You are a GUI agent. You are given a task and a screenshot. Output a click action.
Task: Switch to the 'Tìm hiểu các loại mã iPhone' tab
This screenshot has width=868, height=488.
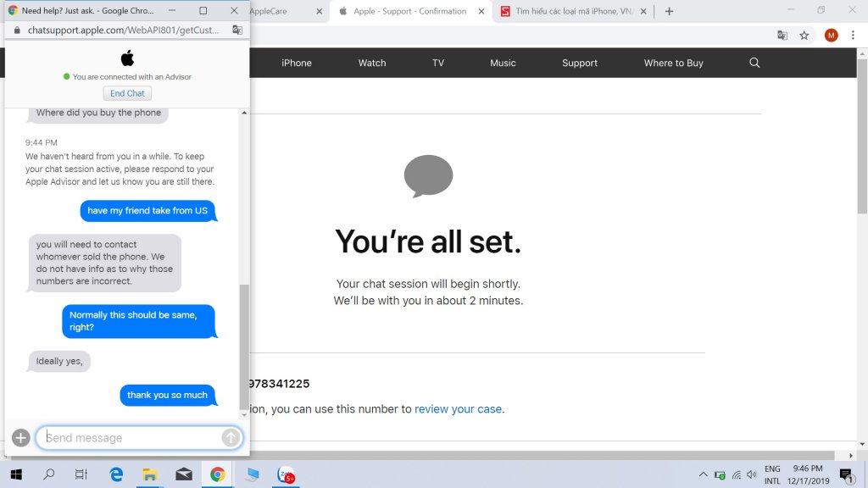[x=574, y=11]
